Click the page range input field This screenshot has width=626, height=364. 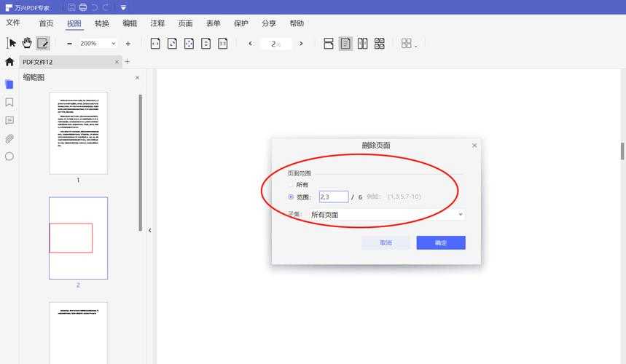click(x=333, y=197)
